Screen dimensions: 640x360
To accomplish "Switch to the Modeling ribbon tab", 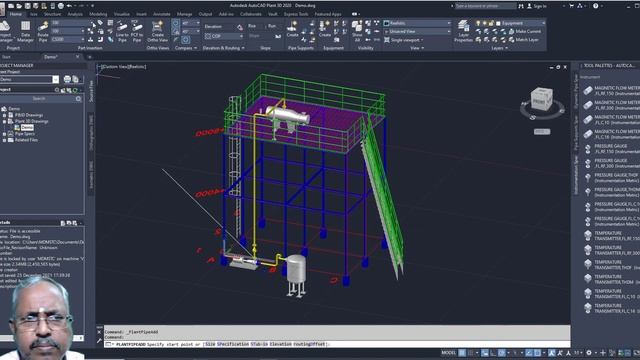I will [x=98, y=14].
